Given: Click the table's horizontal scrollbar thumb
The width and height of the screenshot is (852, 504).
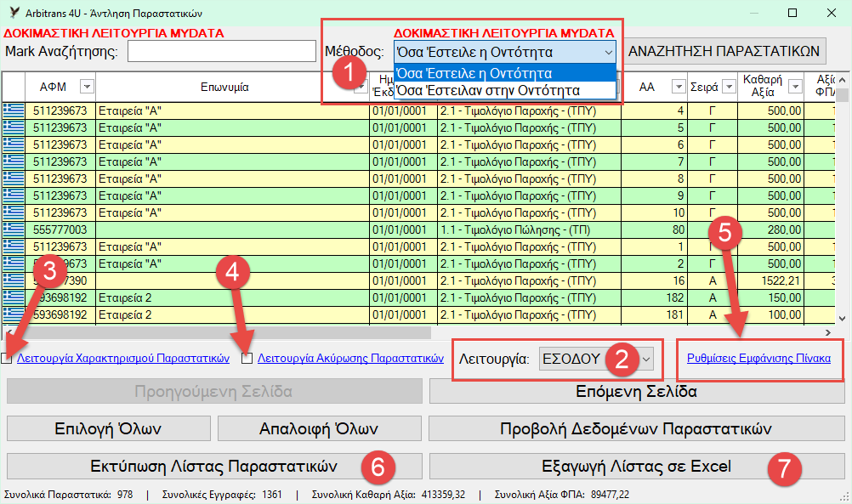Looking at the screenshot, I should coord(223,332).
